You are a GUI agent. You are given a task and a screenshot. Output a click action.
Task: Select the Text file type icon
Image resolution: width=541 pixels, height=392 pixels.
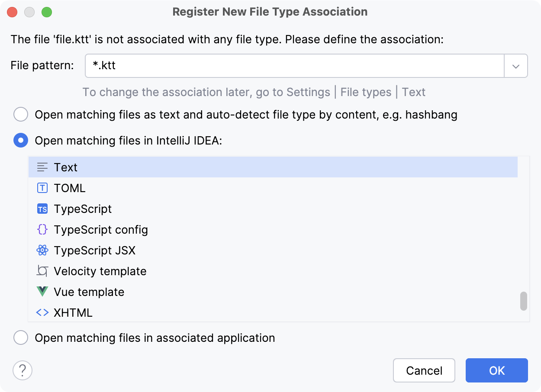tap(42, 167)
